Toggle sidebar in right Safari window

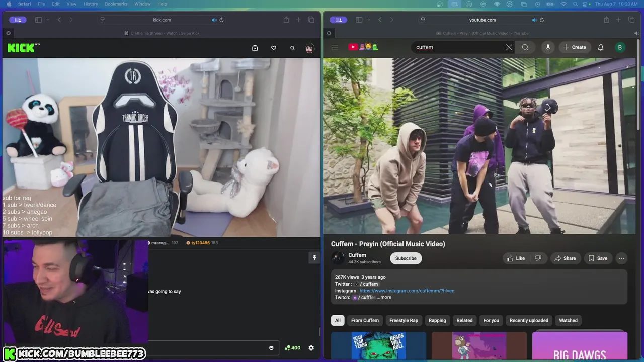pos(359,20)
